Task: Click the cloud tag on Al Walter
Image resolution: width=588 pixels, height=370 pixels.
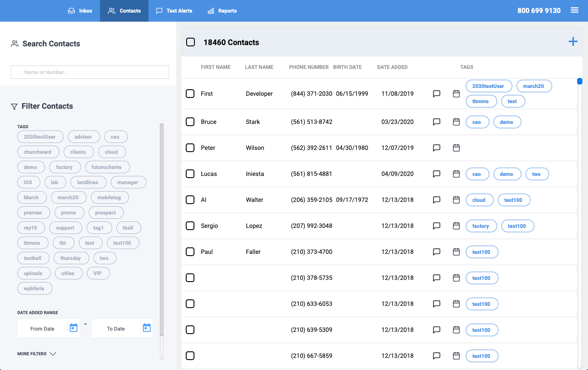Action: 479,200
